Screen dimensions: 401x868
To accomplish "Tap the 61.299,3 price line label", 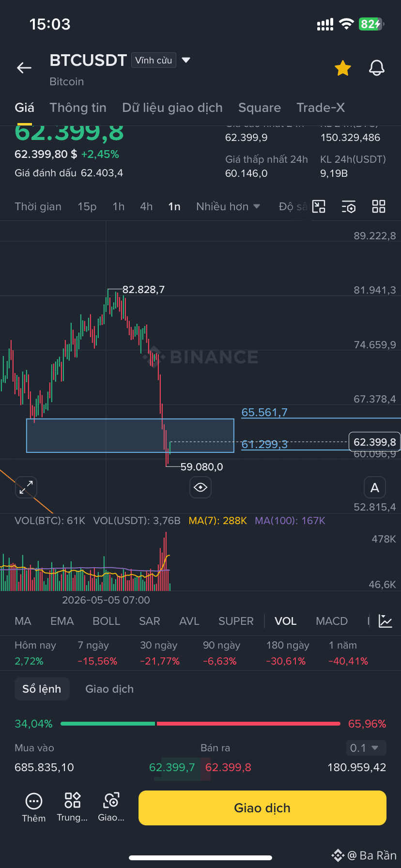I will click(x=264, y=444).
